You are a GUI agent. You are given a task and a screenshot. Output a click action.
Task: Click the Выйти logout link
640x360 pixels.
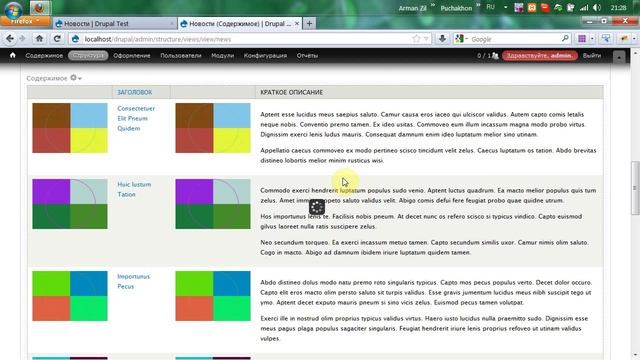pos(592,56)
